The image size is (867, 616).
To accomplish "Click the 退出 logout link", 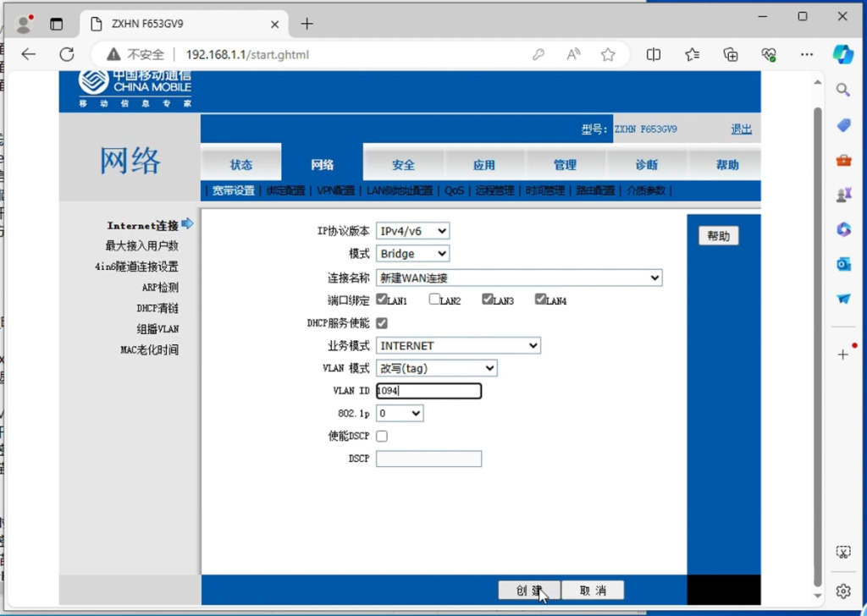I will (741, 129).
